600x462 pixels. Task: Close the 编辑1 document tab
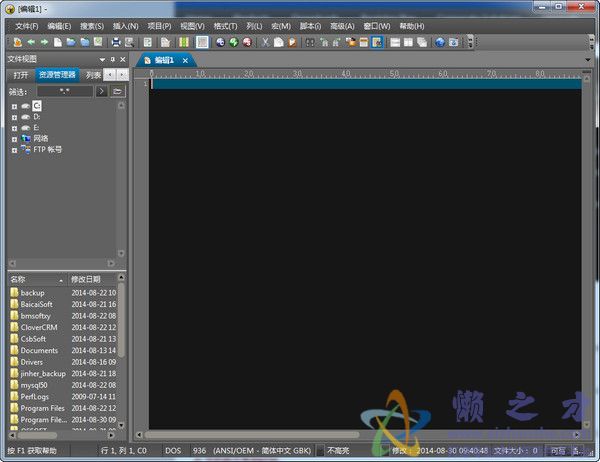(x=185, y=60)
